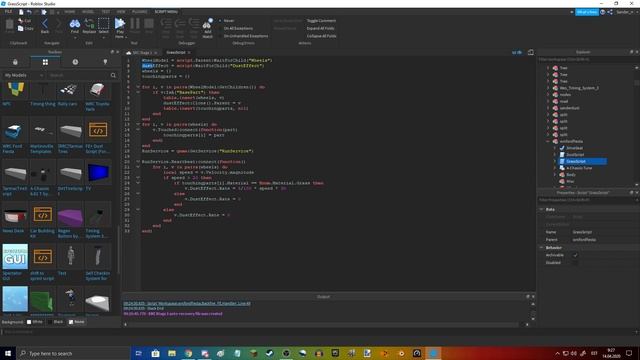640x360 pixels.
Task: Open the FILE menu
Action: [x=8, y=12]
